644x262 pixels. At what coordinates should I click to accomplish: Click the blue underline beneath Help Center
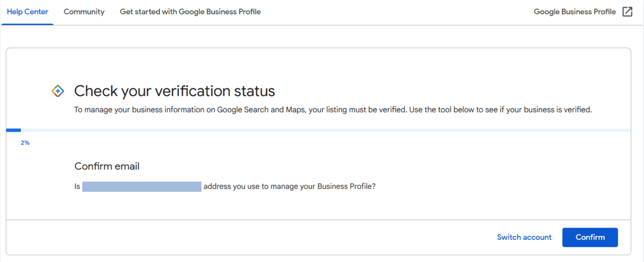click(x=27, y=24)
